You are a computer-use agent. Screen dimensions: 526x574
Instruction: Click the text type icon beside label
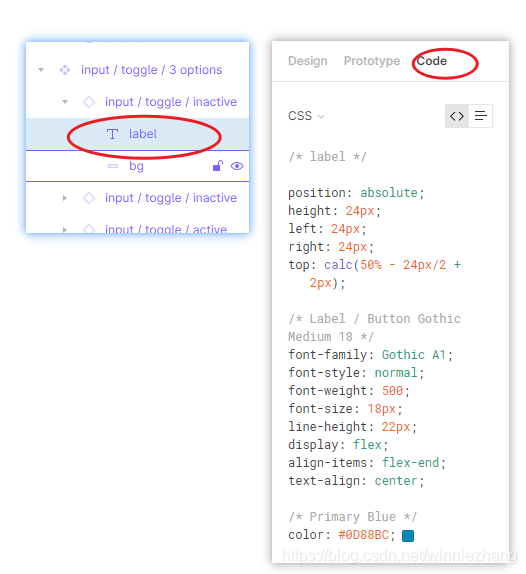[x=112, y=134]
